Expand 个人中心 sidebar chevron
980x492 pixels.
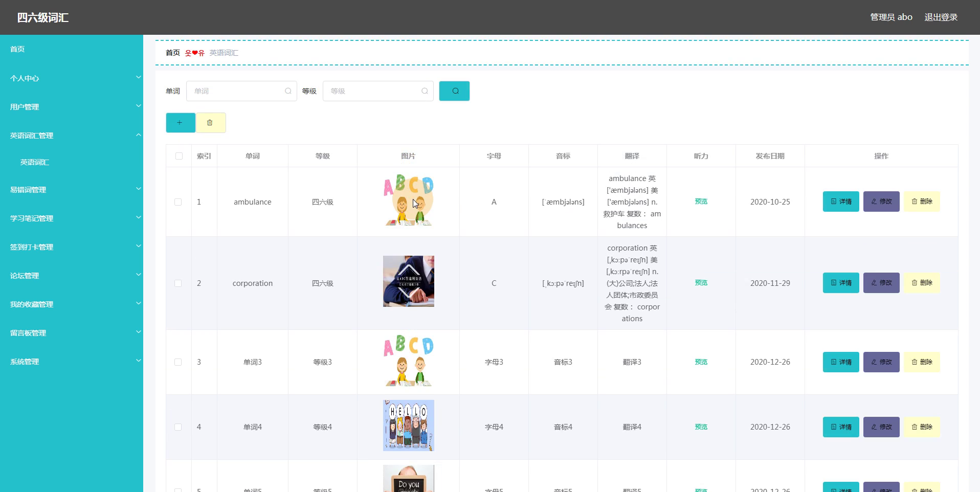(138, 77)
